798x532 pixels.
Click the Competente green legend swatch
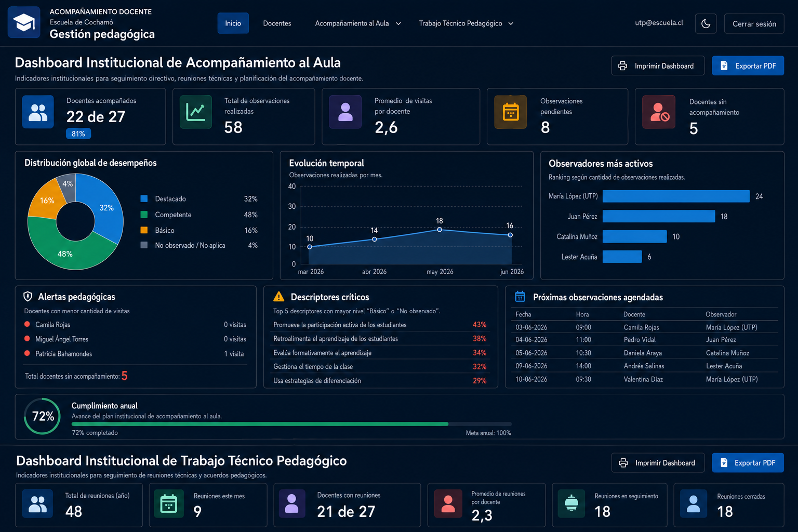pos(144,215)
